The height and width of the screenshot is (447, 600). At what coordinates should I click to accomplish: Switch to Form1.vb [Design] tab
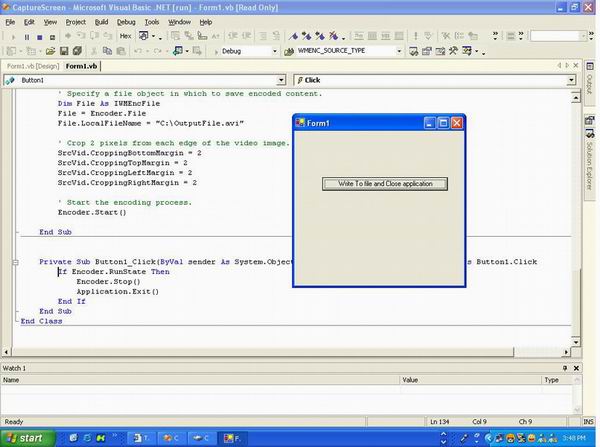[x=33, y=66]
